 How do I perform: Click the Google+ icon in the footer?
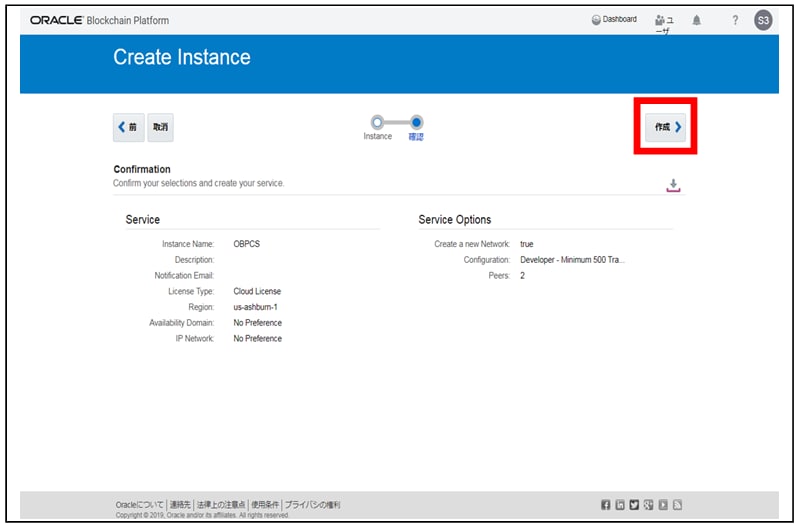click(648, 505)
